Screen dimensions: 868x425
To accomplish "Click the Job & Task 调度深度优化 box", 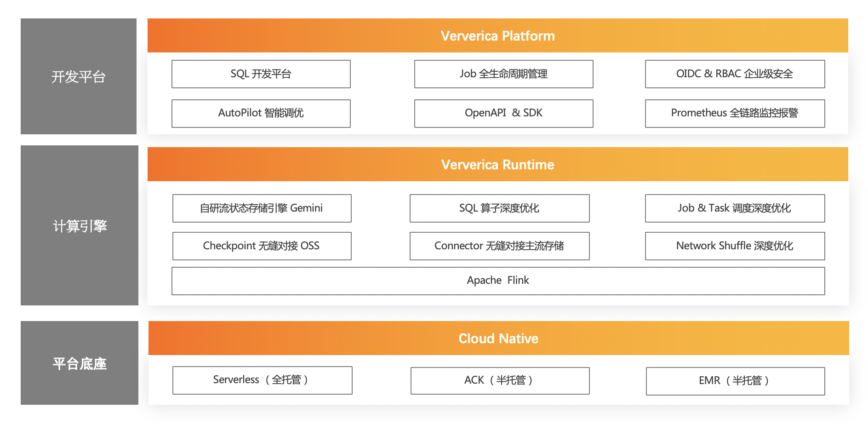I will (735, 208).
